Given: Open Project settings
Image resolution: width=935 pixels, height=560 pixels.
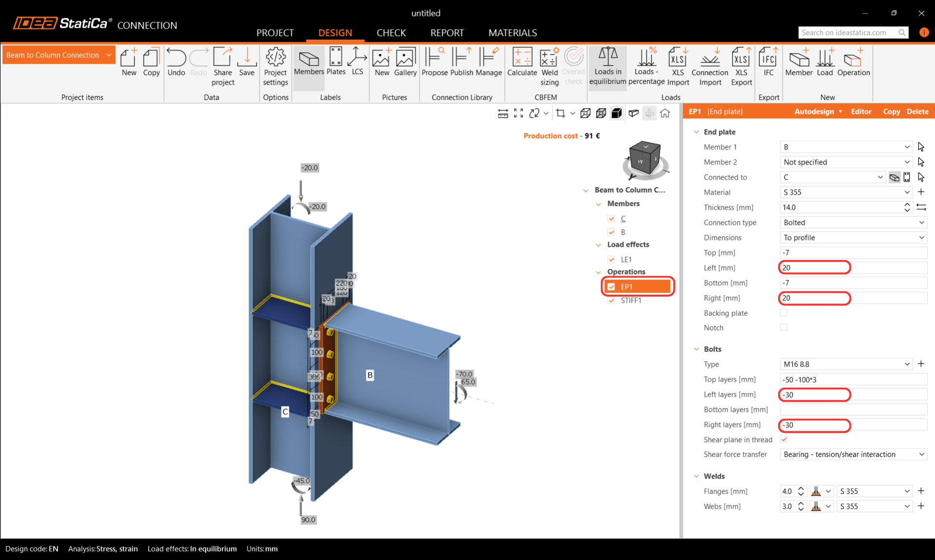Looking at the screenshot, I should pos(275,67).
